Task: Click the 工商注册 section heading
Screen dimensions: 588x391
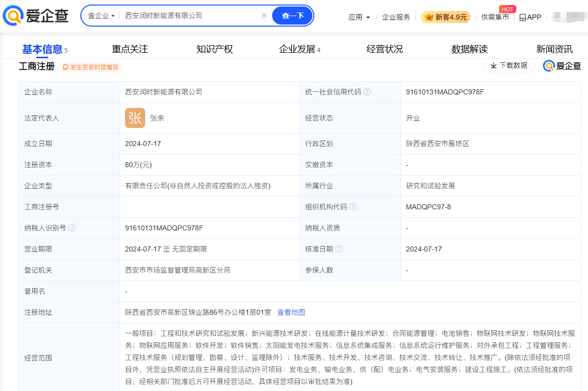Action: click(37, 66)
